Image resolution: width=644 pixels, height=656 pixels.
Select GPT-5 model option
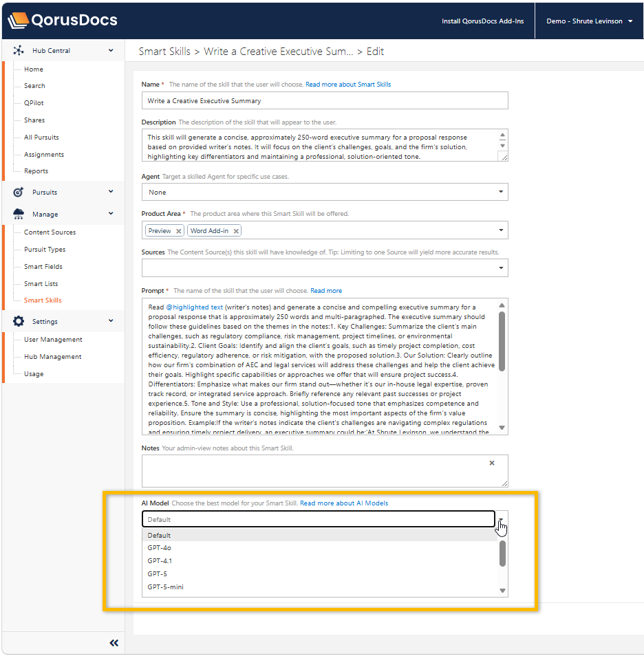(x=319, y=573)
